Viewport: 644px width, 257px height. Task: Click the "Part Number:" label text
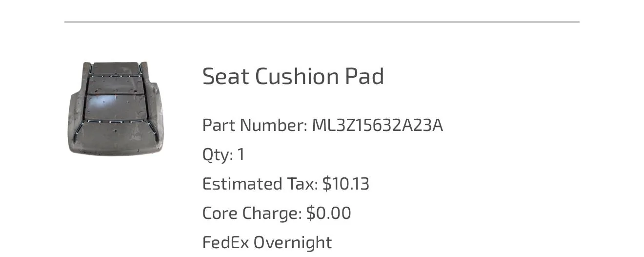pyautogui.click(x=255, y=126)
